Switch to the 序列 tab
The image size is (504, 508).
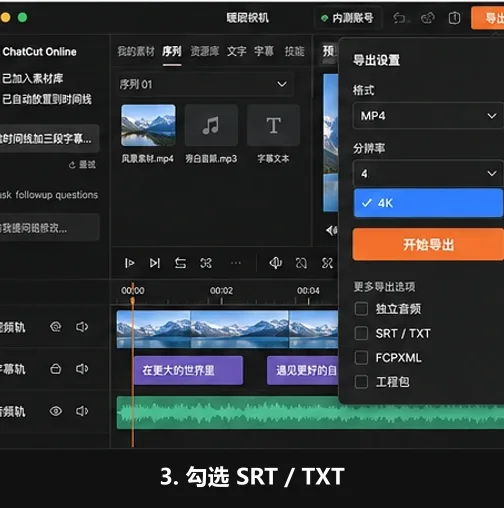point(172,51)
